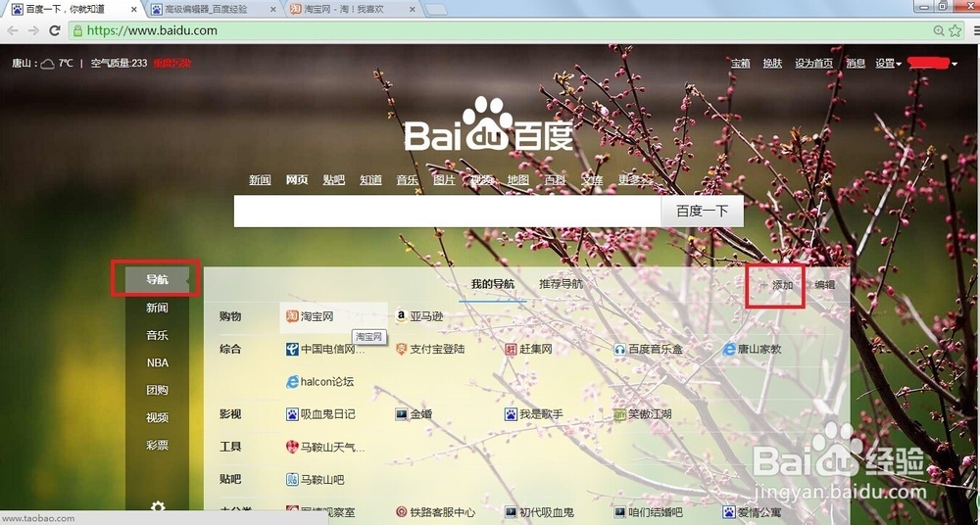Select the 新闻 sidebar item

(157, 308)
